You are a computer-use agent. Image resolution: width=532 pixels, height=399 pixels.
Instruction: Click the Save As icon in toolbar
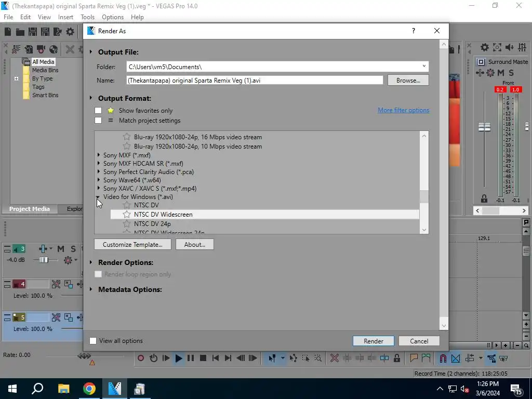[45, 32]
